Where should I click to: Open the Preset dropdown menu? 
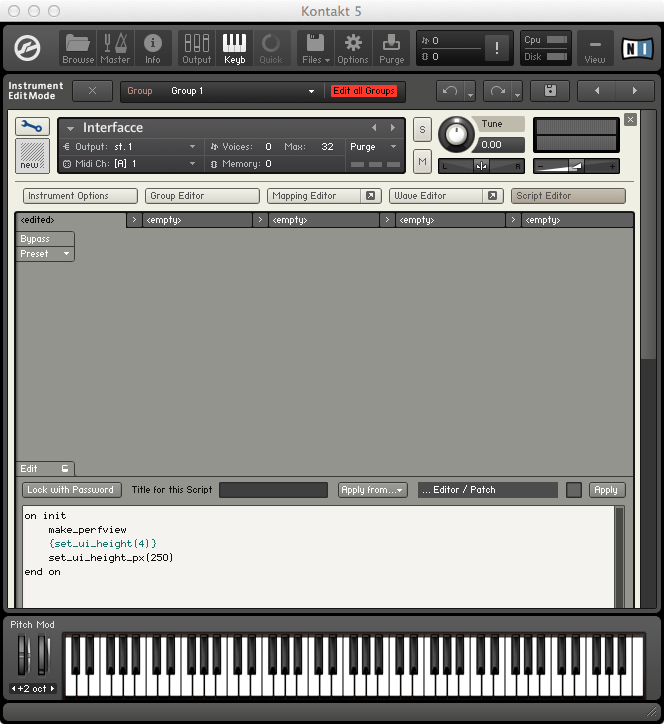pos(46,254)
